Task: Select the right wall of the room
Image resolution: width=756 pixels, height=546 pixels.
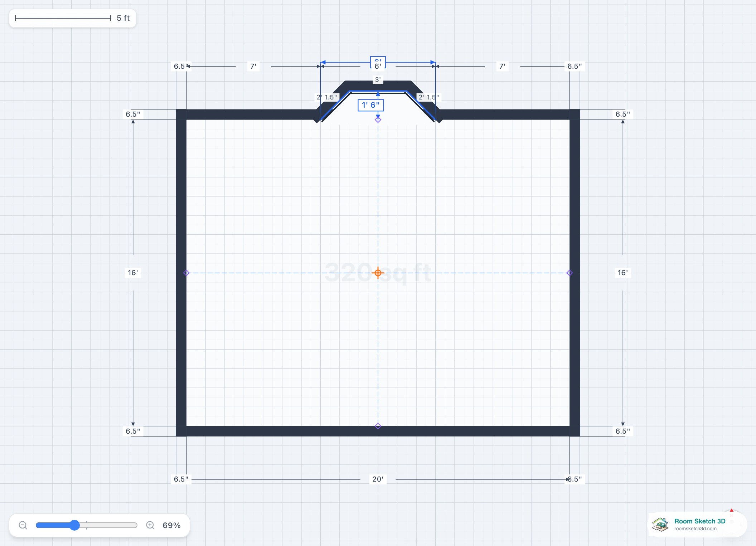Action: pyautogui.click(x=575, y=273)
